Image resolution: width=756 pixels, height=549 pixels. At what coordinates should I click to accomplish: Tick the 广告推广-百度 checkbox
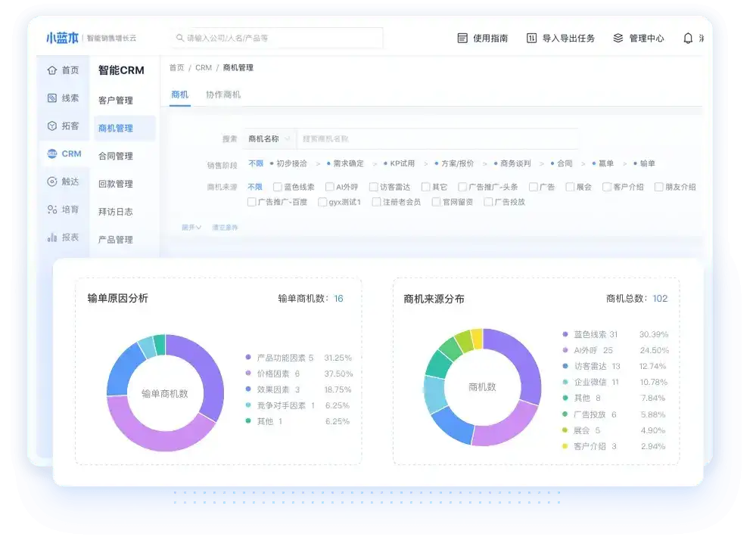tap(252, 202)
